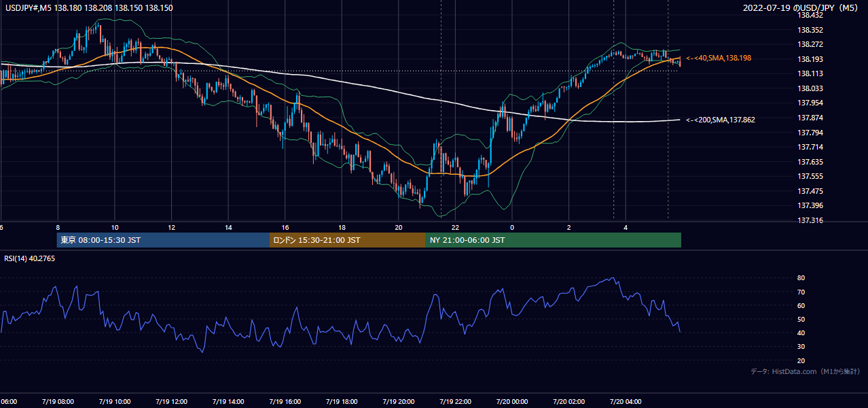Select the NY 21:00-06:00 JST session bar

(x=554, y=240)
